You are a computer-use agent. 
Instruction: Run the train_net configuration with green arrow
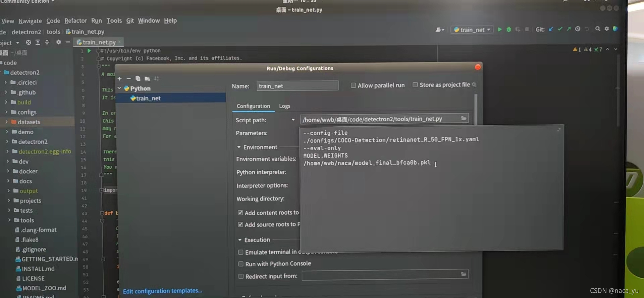[x=500, y=30]
